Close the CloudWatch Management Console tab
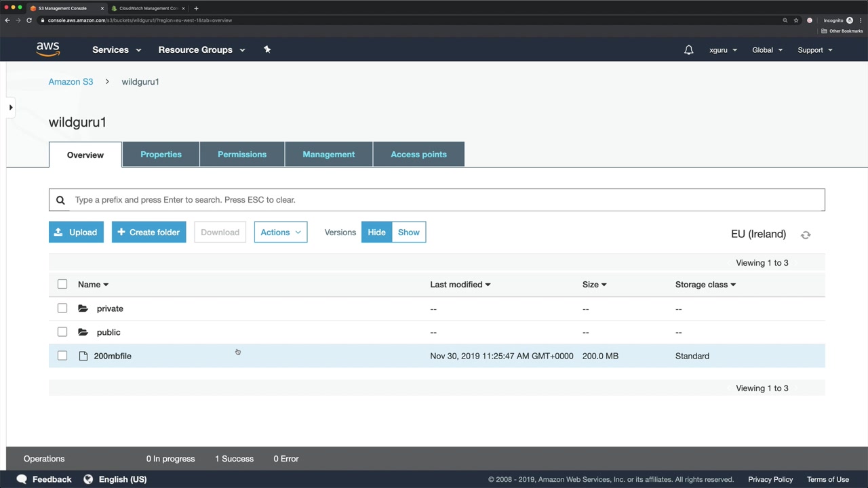 click(x=183, y=8)
